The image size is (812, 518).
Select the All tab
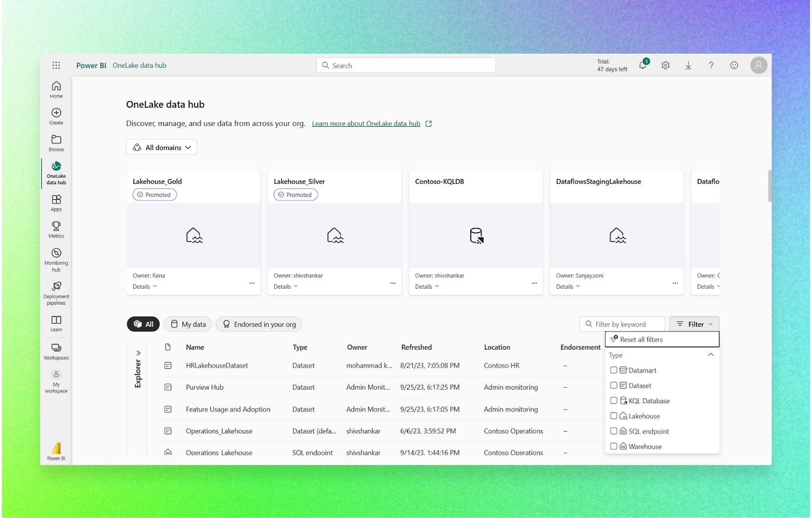point(143,324)
